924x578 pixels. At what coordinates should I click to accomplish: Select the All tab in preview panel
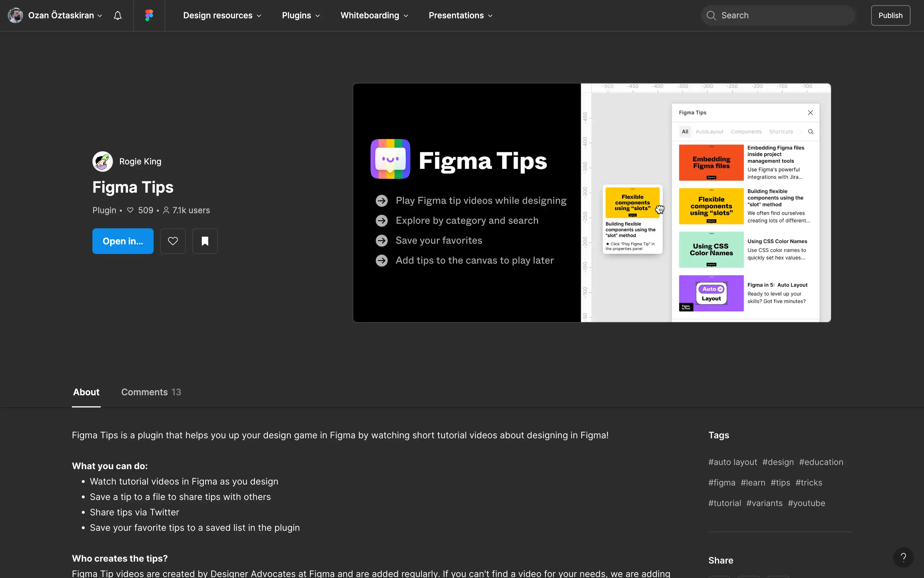point(685,132)
